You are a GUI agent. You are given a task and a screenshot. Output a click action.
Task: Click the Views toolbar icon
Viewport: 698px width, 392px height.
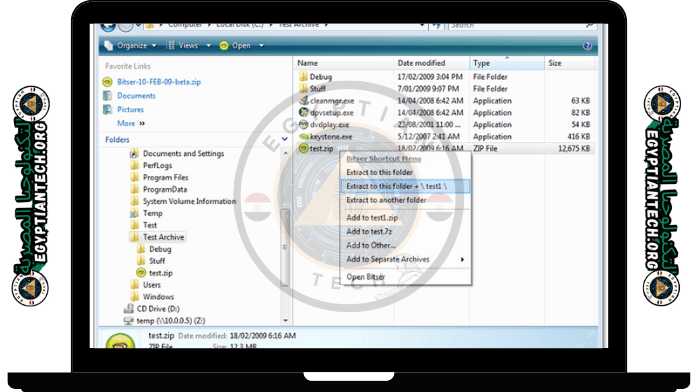pyautogui.click(x=170, y=45)
